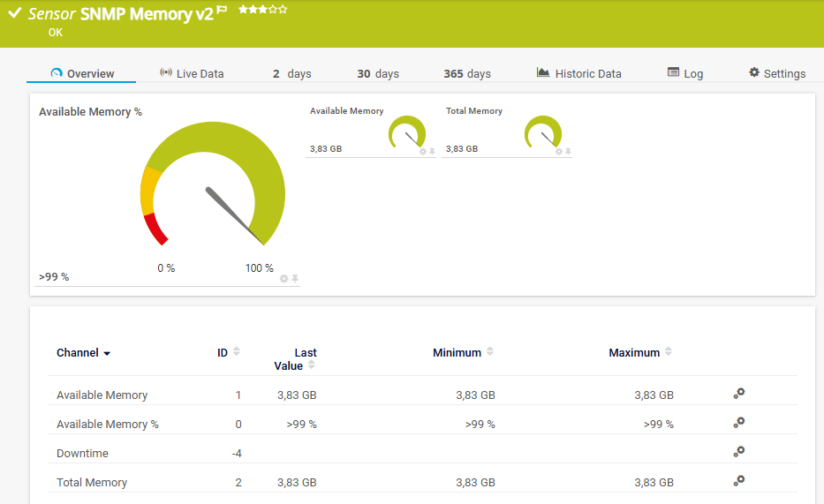The image size is (824, 504).
Task: Click pin icon under large Available Memory % gauge
Action: click(295, 279)
